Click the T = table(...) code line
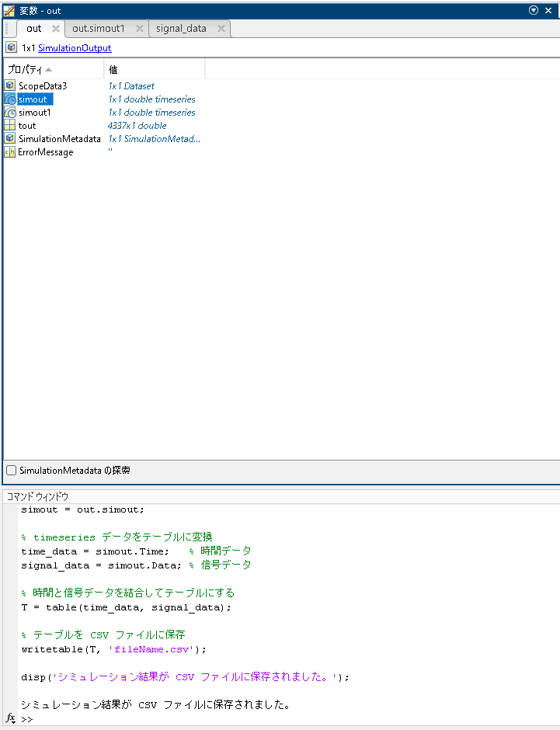This screenshot has height=730, width=560. pos(126,607)
